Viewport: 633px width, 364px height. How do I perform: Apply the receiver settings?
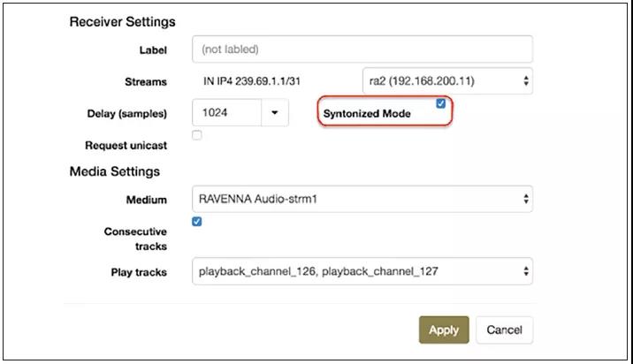point(444,330)
